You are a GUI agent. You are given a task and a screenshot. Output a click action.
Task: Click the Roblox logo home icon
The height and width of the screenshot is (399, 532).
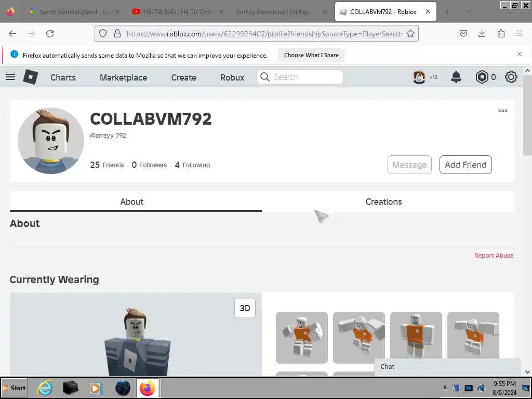[31, 77]
